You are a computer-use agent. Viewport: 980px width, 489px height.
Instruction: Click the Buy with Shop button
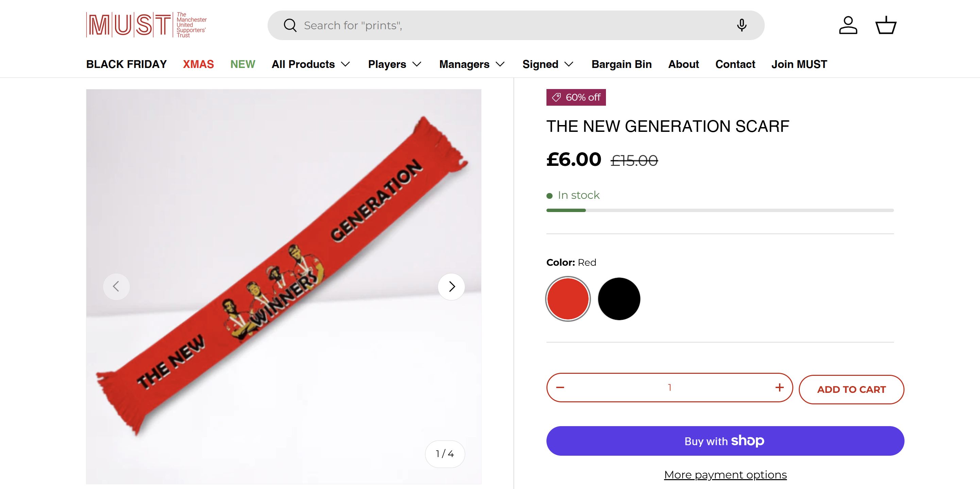(725, 441)
